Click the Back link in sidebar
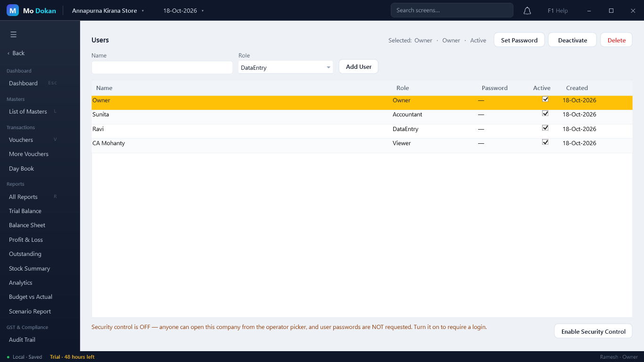Image resolution: width=644 pixels, height=362 pixels. (x=18, y=53)
